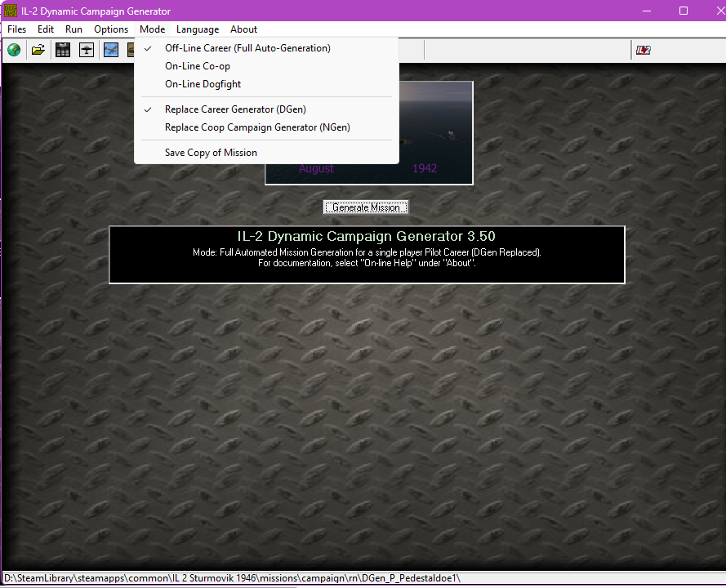
Task: Open the Files menu
Action: [16, 29]
